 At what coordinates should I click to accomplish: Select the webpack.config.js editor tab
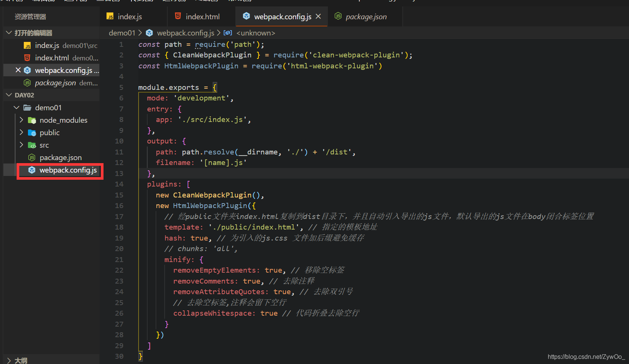click(x=281, y=17)
